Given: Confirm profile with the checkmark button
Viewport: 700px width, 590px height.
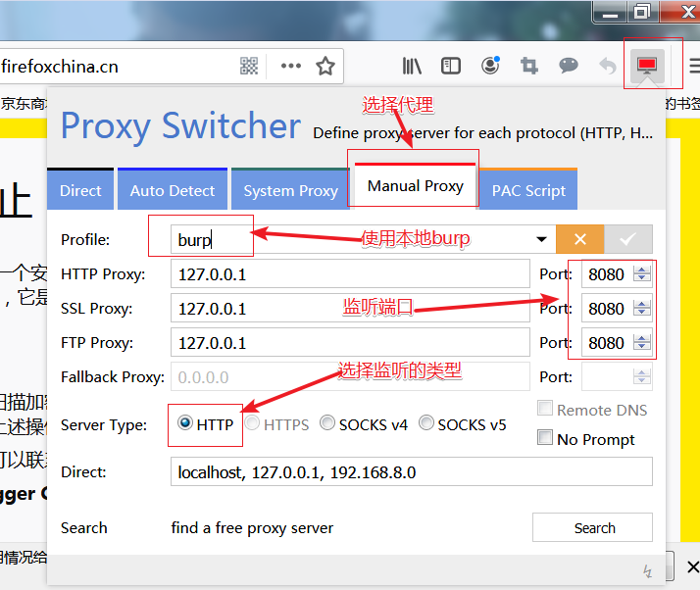Looking at the screenshot, I should (x=628, y=239).
